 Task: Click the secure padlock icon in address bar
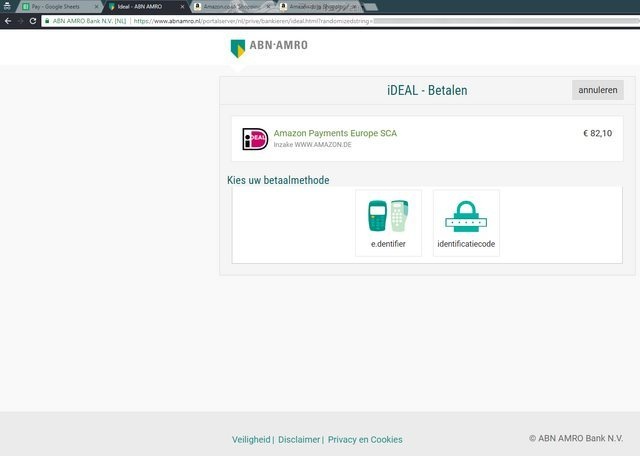tap(47, 21)
